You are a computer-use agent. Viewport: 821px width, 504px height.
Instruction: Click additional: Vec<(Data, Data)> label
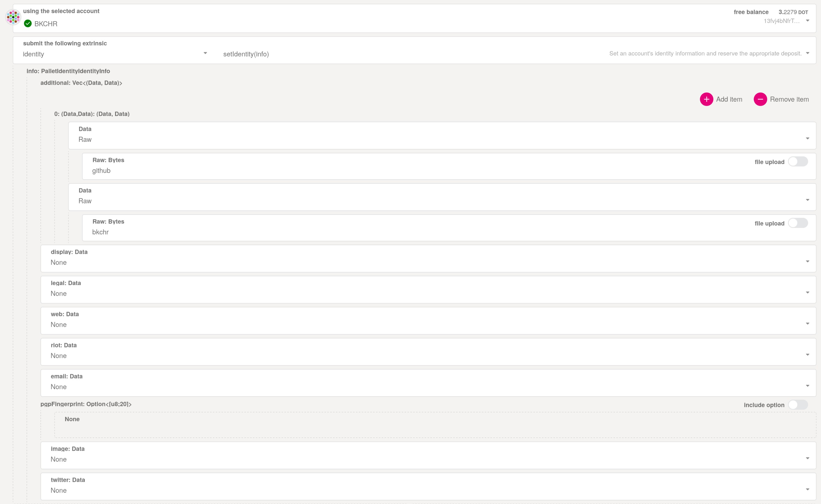point(81,83)
